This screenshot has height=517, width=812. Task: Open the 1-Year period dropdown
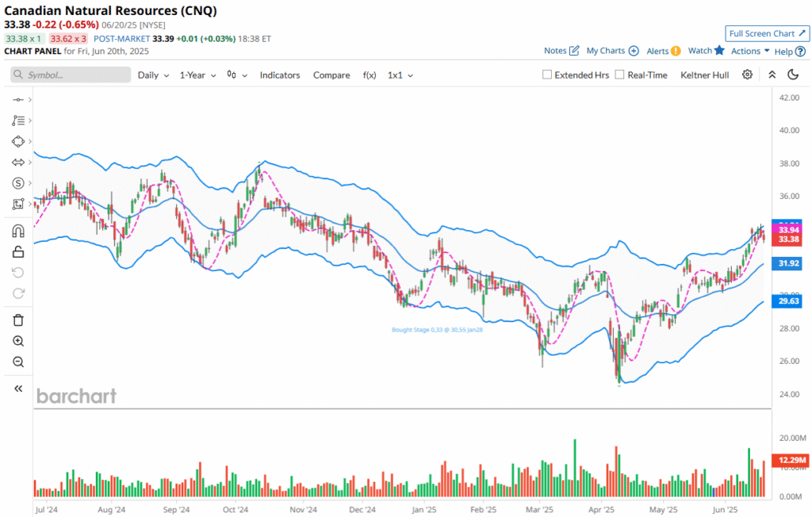tap(197, 75)
